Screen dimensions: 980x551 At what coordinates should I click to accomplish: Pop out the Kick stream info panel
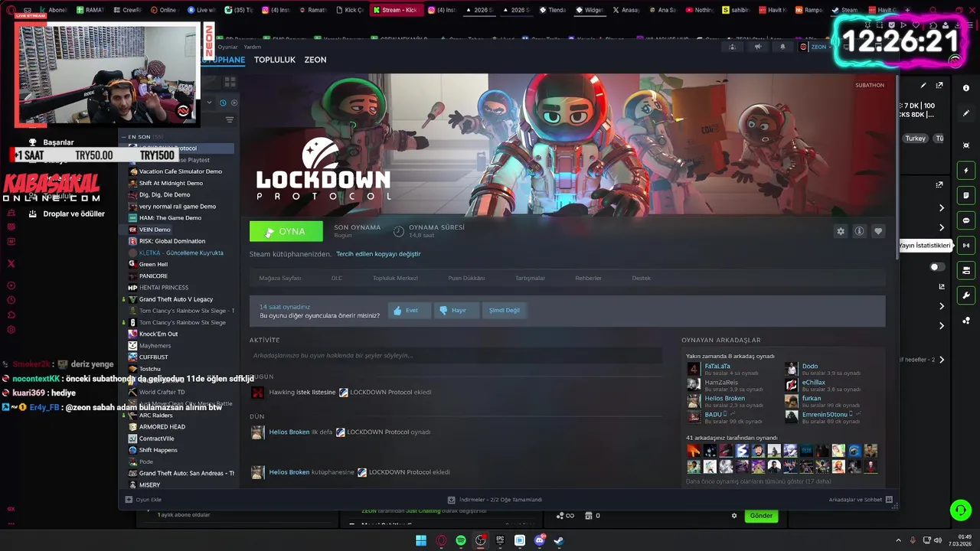tap(939, 85)
